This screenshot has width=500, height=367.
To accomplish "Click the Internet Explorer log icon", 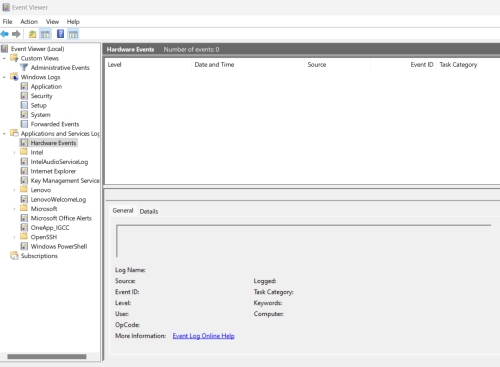I will 24,171.
